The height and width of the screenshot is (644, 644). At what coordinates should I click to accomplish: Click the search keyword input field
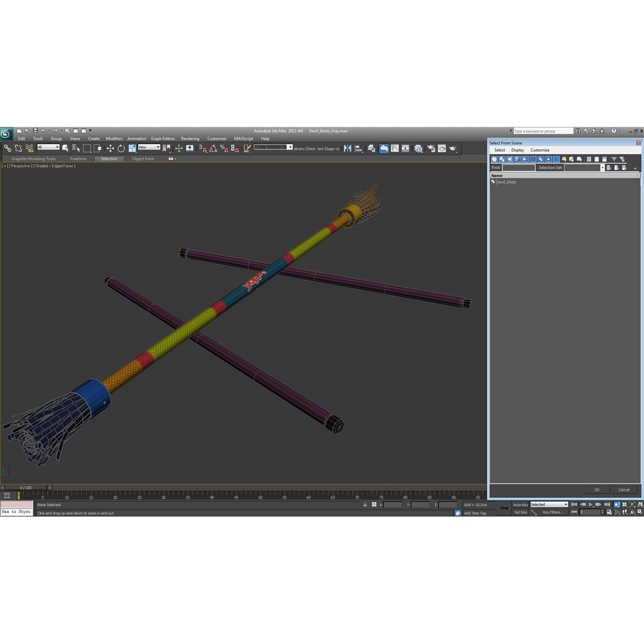click(x=543, y=131)
